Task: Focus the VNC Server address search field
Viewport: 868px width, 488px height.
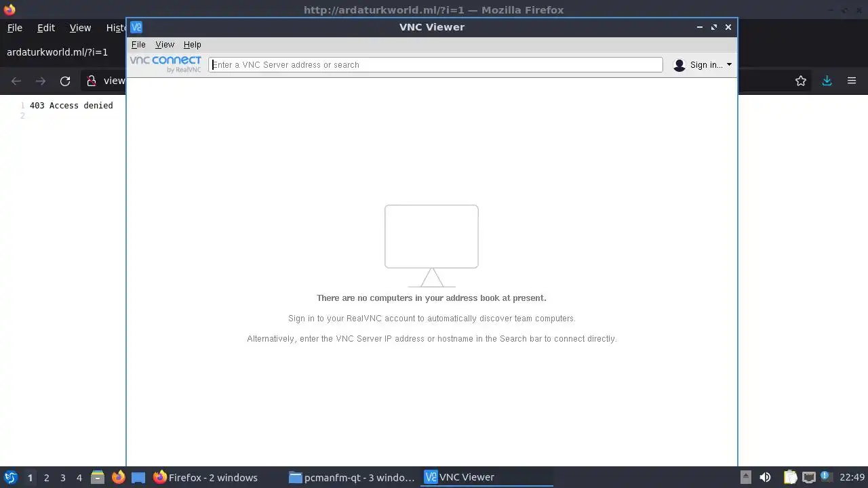Action: click(x=435, y=65)
